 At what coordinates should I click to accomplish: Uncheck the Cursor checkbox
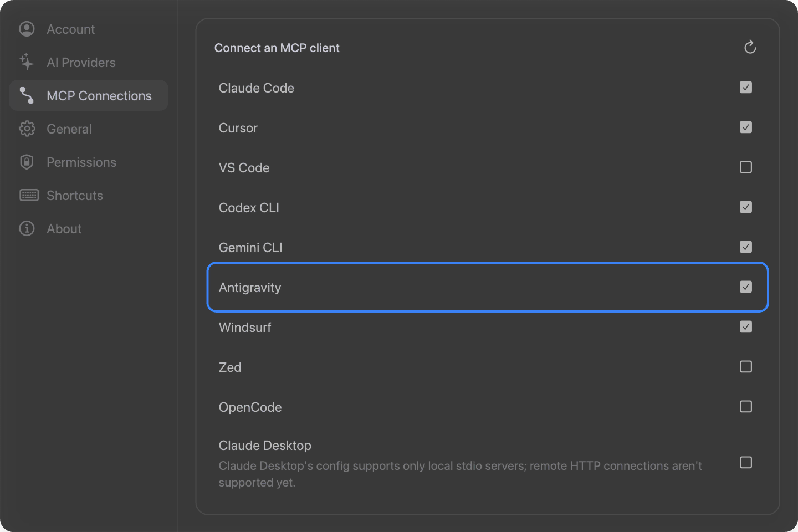click(x=746, y=127)
